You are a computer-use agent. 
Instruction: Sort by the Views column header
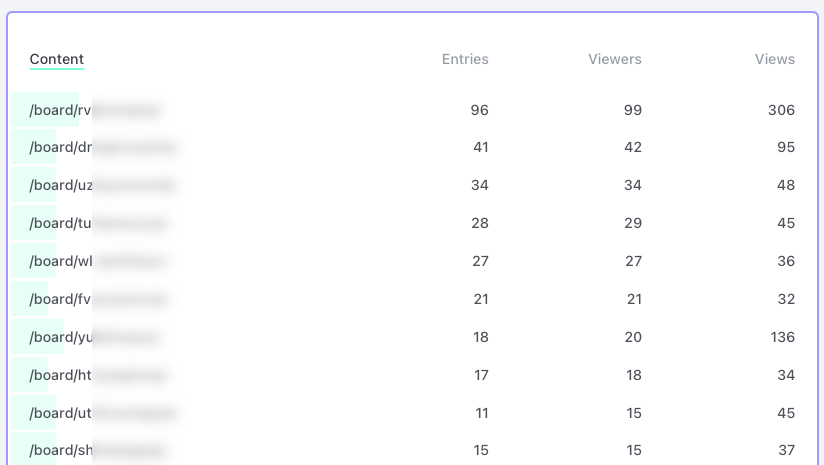click(x=775, y=59)
